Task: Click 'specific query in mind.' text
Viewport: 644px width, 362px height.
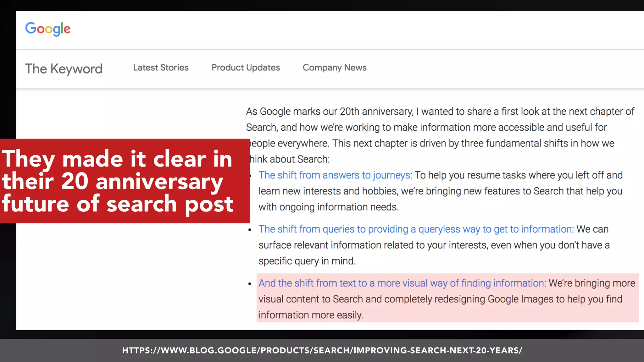Action: pyautogui.click(x=307, y=261)
